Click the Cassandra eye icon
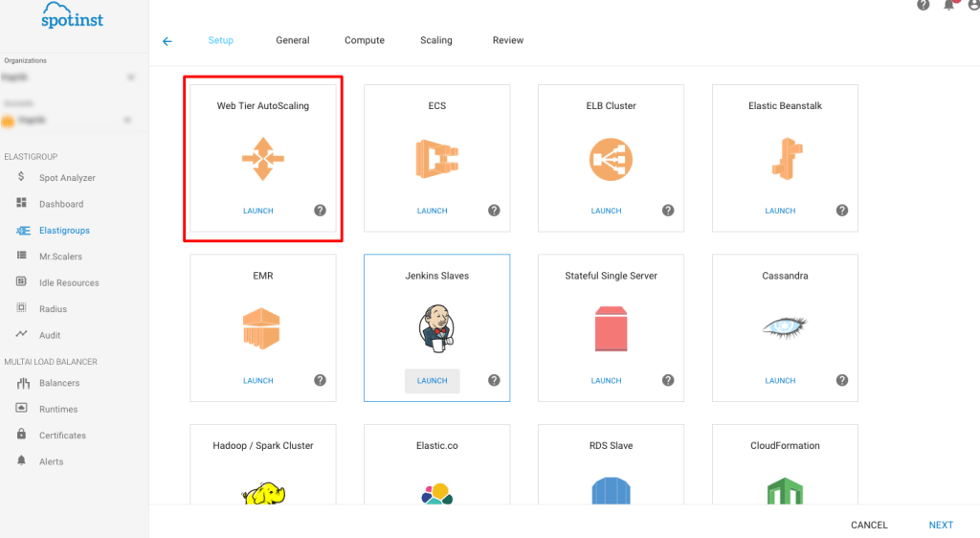 click(785, 327)
